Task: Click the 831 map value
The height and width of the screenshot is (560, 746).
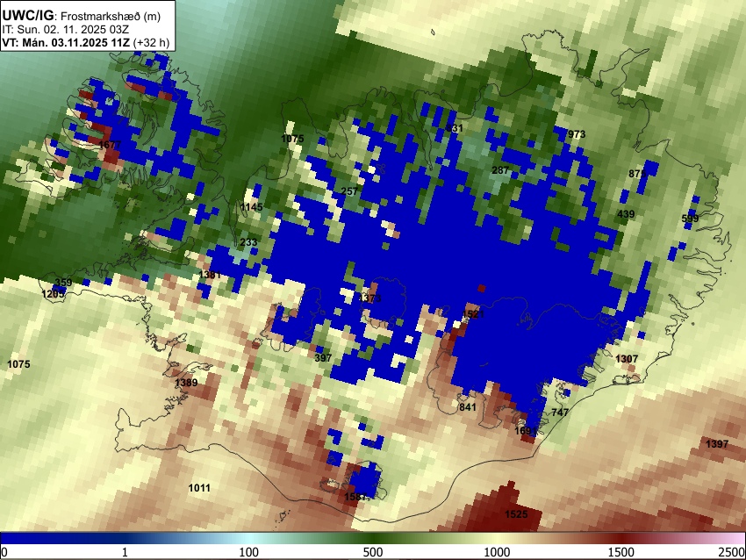Action: (x=455, y=128)
